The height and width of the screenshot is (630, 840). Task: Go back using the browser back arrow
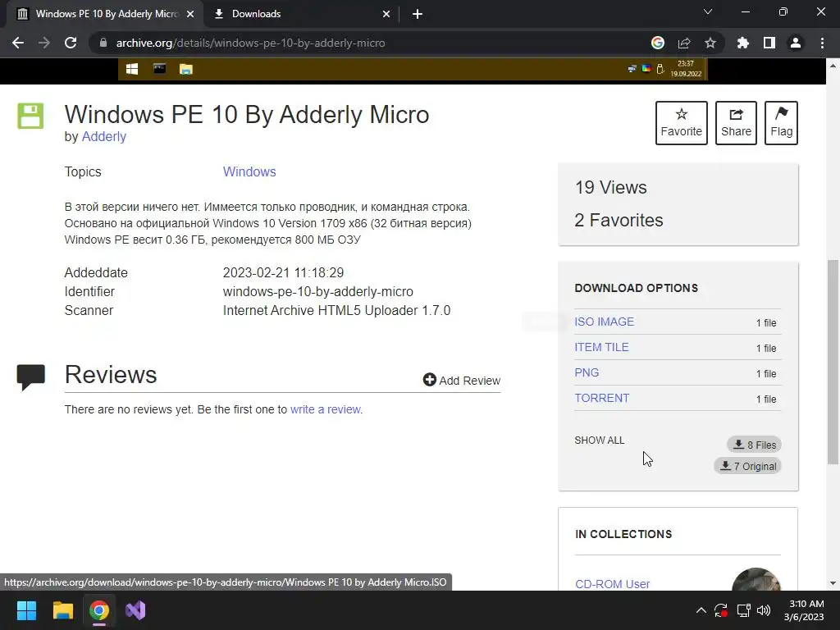[x=18, y=43]
